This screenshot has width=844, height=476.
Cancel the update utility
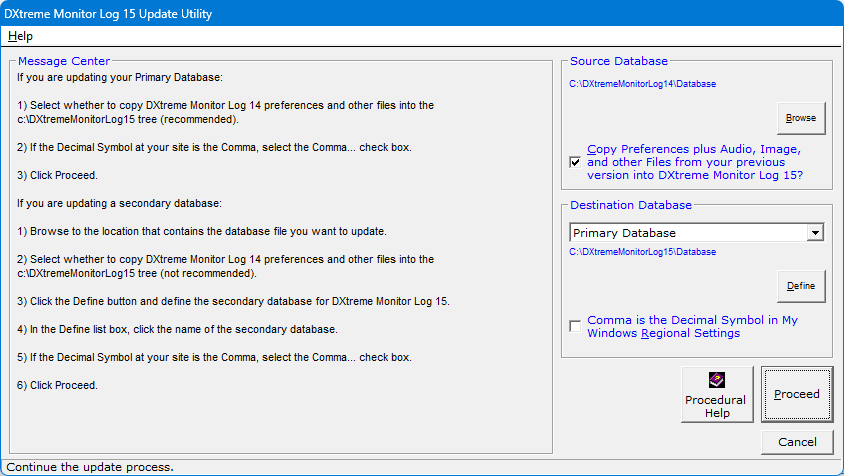[x=797, y=442]
